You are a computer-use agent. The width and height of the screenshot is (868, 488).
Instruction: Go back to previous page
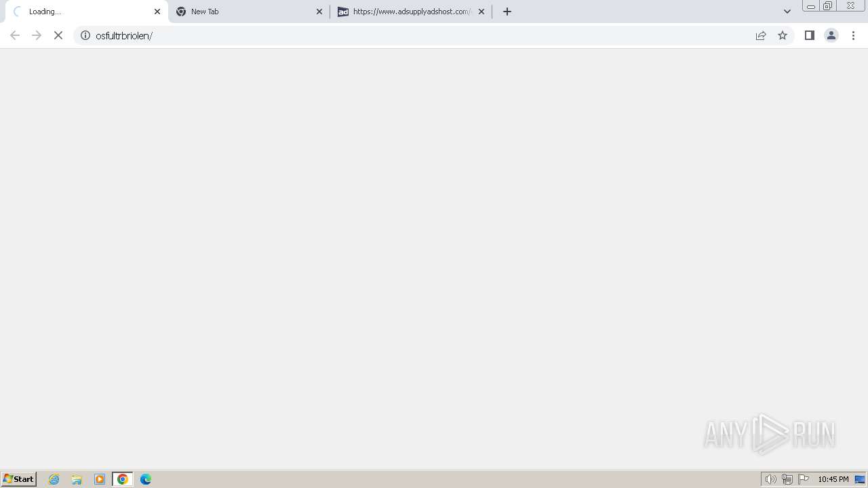pos(15,35)
